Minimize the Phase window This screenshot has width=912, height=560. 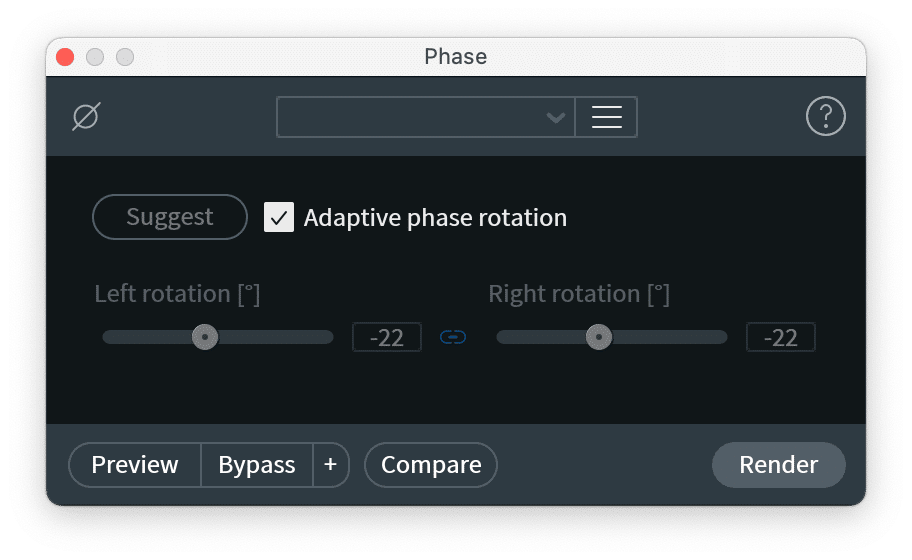point(95,57)
